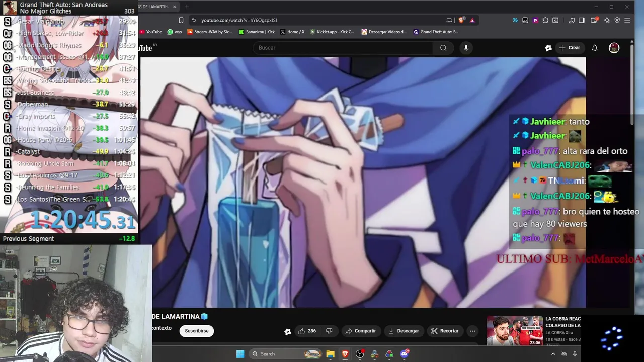Open OBS Studio from taskbar
Screen dimensions: 644x362
360,354
